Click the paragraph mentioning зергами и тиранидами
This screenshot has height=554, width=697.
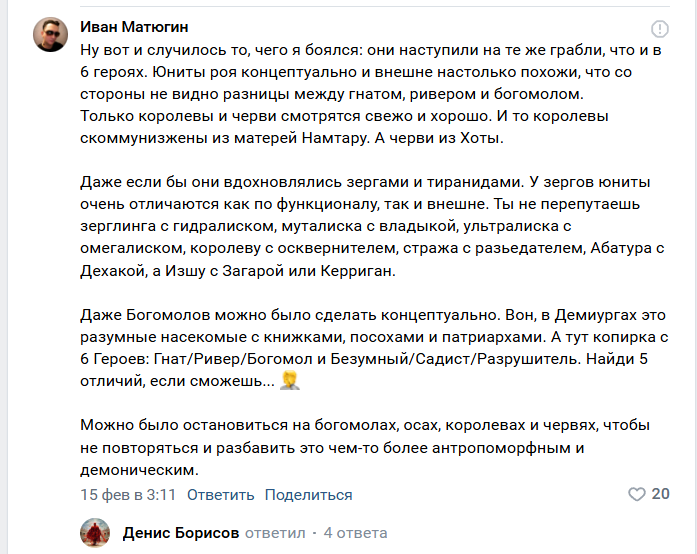372,226
